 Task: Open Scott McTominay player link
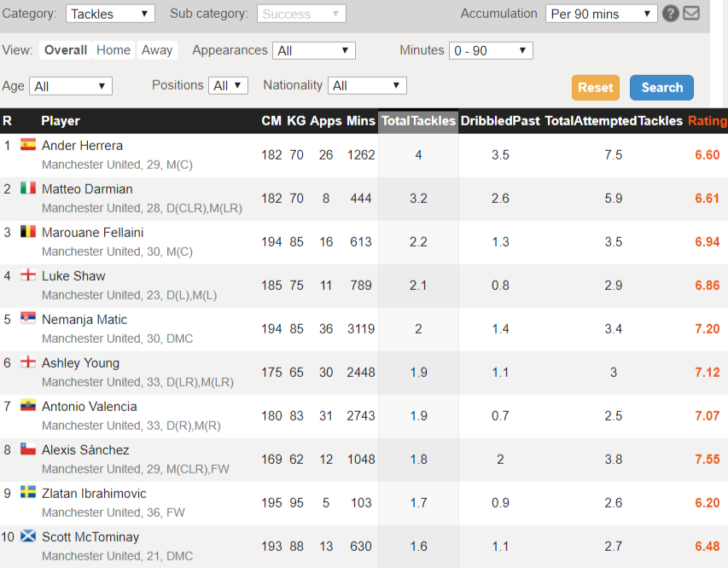[x=90, y=537]
